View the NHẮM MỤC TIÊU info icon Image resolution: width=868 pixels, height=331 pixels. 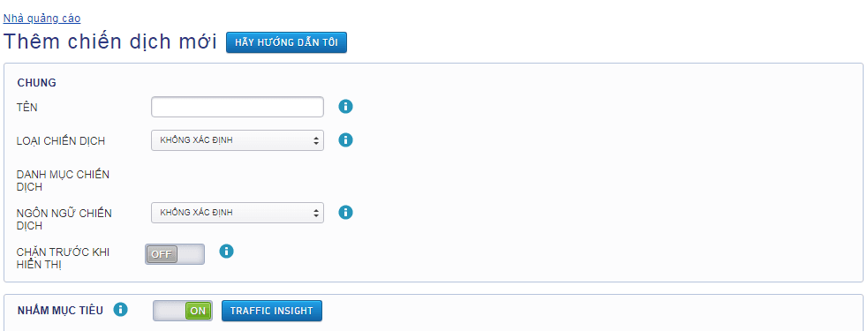pos(120,310)
